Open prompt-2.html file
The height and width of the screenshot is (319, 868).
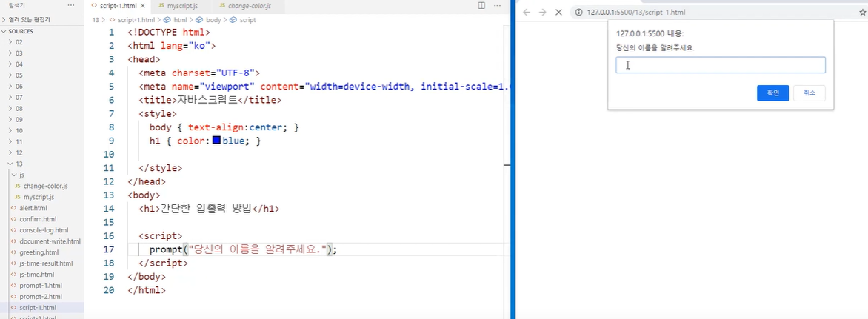click(x=42, y=296)
